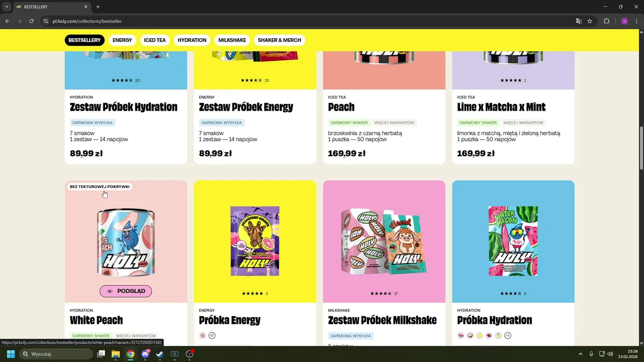The height and width of the screenshot is (362, 644).
Task: Switch to the ENERGY category
Action: pos(122,40)
